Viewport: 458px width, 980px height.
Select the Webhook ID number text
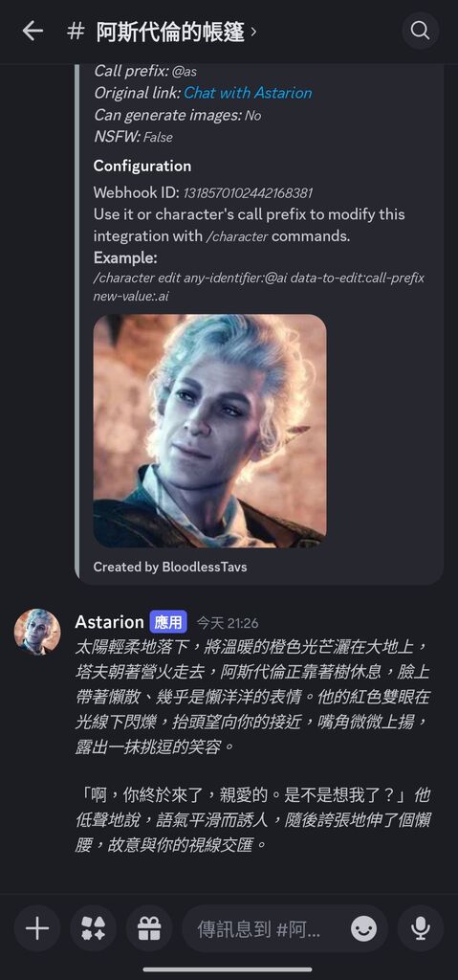coord(248,192)
